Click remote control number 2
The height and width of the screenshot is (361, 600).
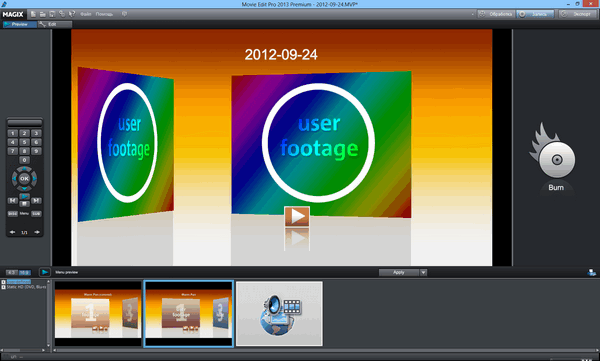24,133
